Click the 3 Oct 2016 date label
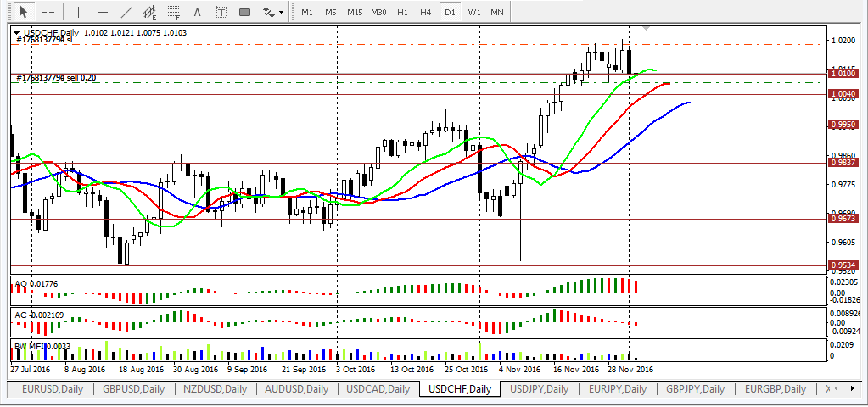The width and height of the screenshot is (868, 407). pyautogui.click(x=356, y=369)
